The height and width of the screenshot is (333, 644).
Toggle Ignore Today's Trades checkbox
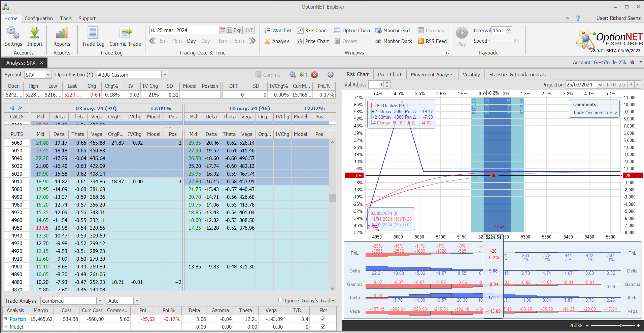pos(280,300)
